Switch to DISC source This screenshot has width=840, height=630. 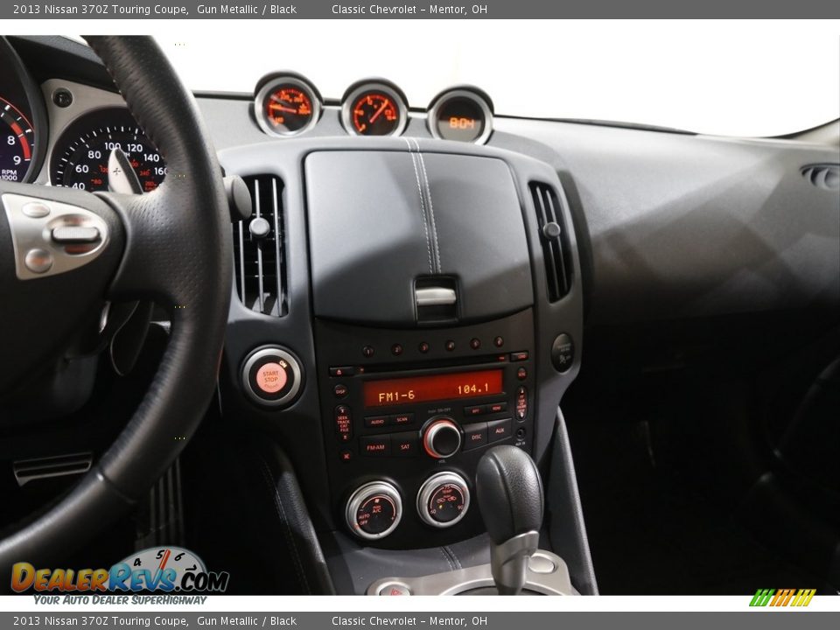point(476,437)
